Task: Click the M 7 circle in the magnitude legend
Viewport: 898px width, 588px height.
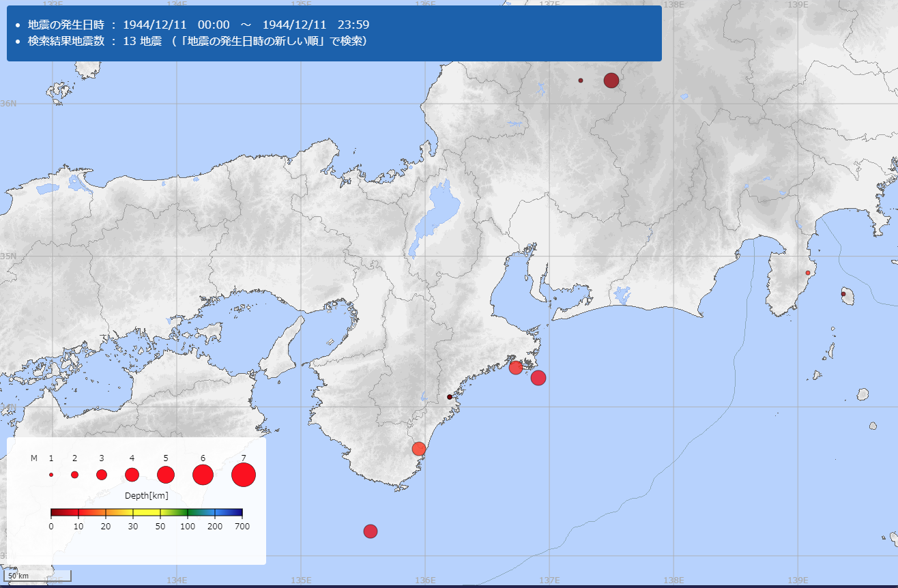Action: pyautogui.click(x=244, y=475)
